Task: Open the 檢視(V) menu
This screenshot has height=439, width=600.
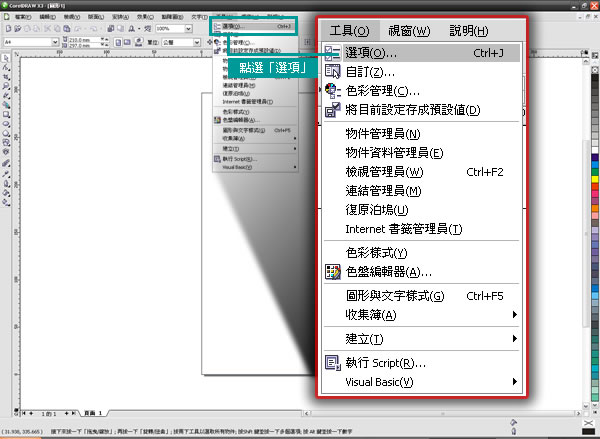Action: 72,17
